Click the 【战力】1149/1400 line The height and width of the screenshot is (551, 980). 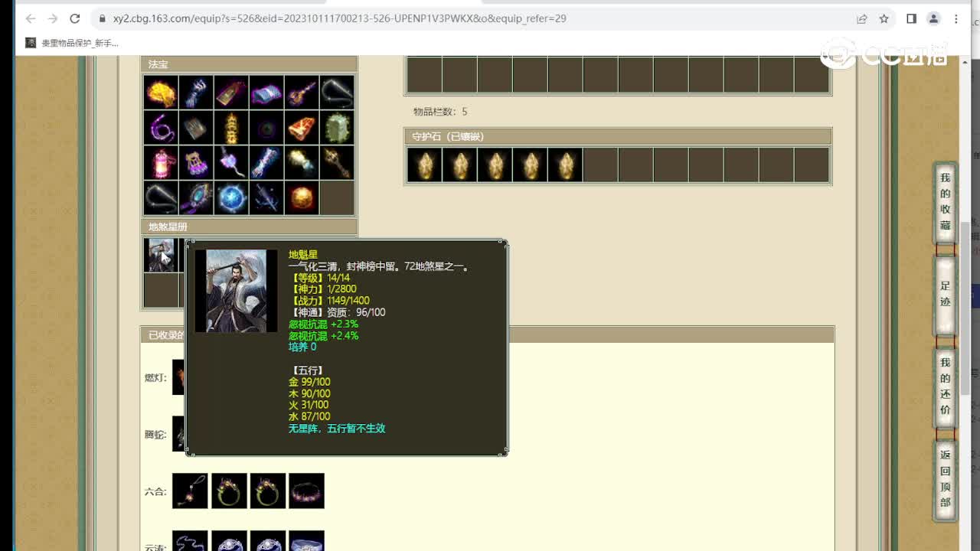click(x=329, y=301)
